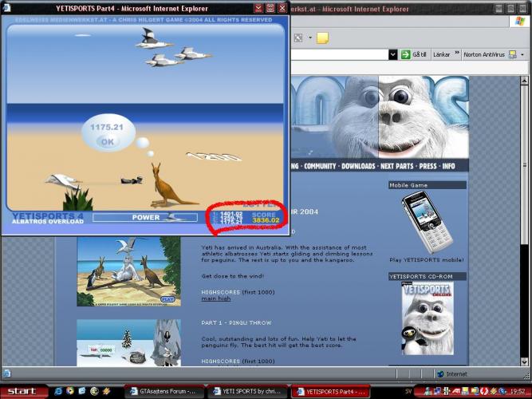Viewport: 532px width, 399px height.
Task: Go to the NEXT PARTS page
Action: coord(396,166)
